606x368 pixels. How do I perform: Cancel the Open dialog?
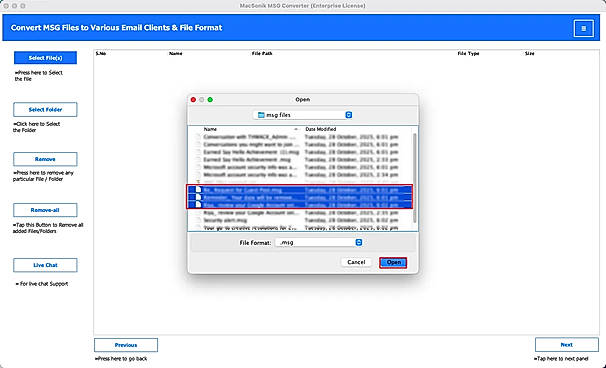356,262
